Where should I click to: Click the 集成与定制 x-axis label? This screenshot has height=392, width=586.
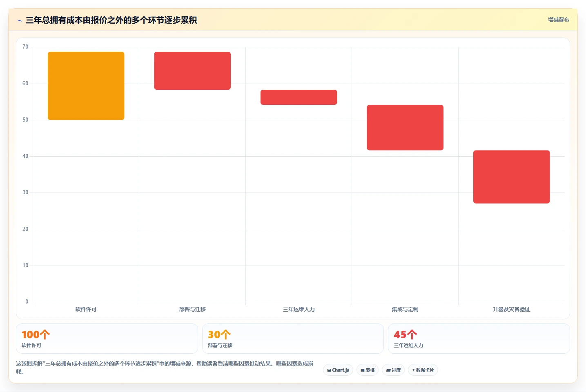[x=405, y=309]
